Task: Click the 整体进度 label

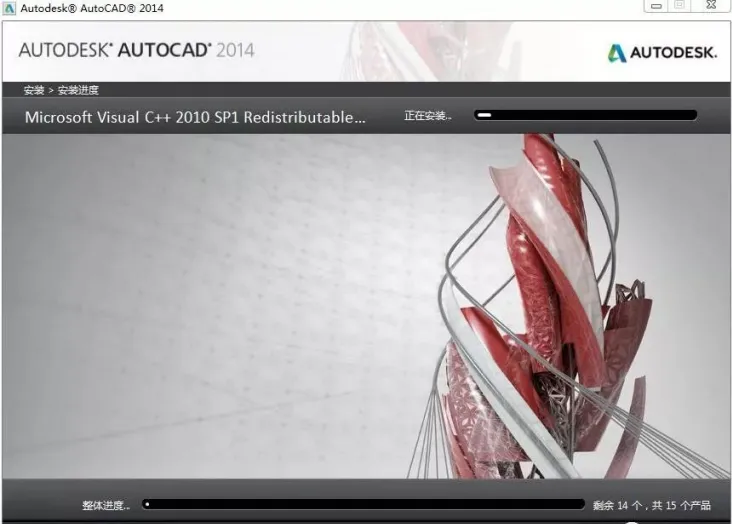Action: tap(106, 505)
